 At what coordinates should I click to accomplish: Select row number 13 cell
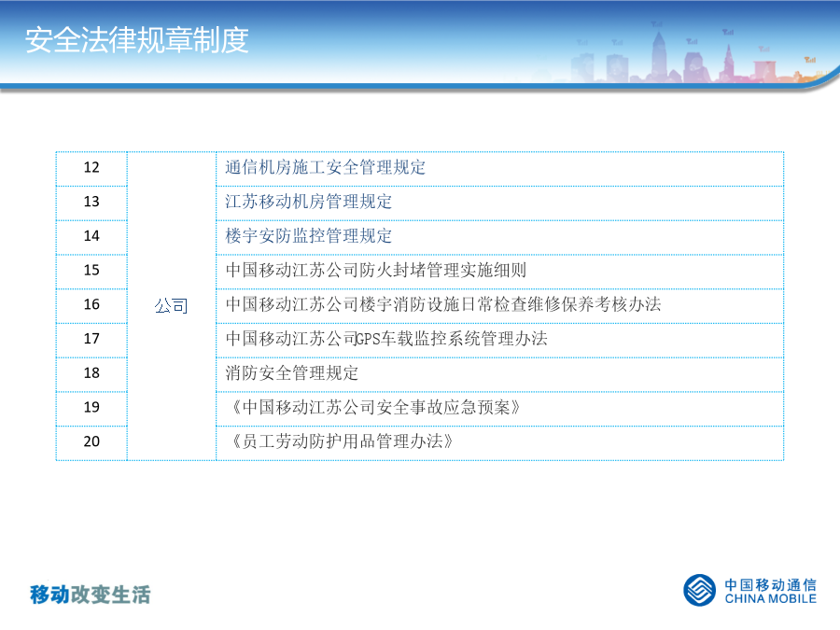click(x=91, y=203)
